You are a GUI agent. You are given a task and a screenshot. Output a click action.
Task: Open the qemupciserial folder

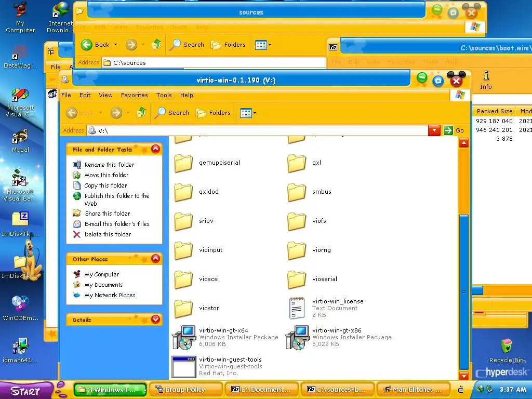pos(207,163)
